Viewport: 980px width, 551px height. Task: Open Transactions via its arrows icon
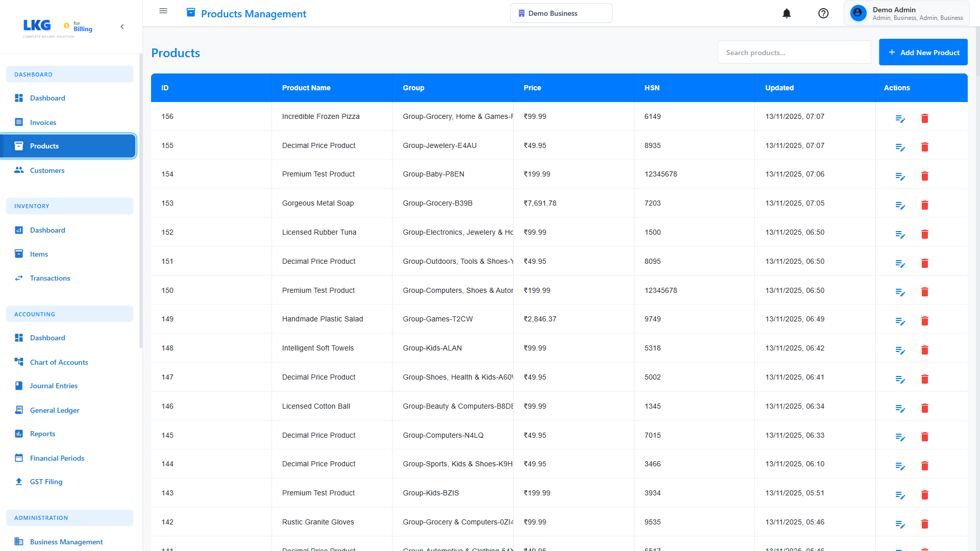tap(19, 278)
